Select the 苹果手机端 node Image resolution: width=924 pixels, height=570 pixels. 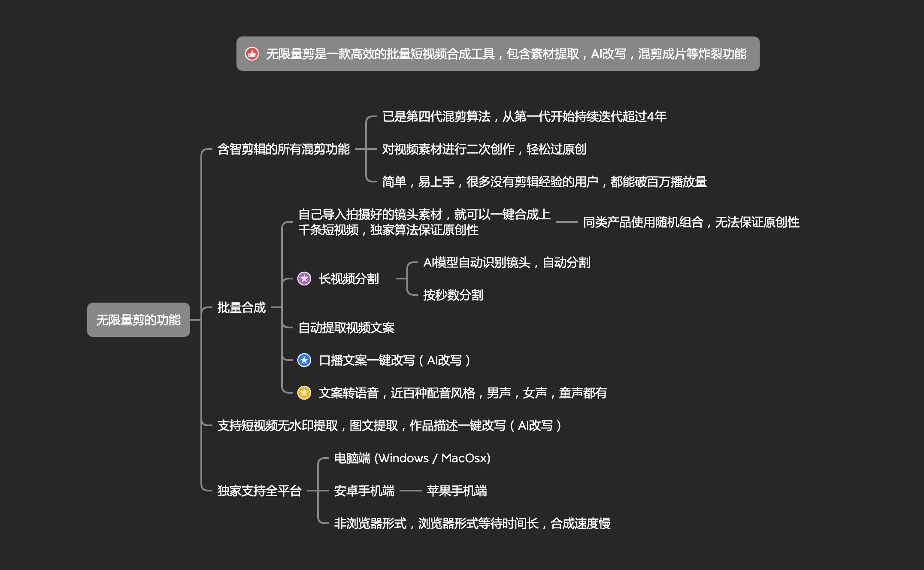[457, 491]
